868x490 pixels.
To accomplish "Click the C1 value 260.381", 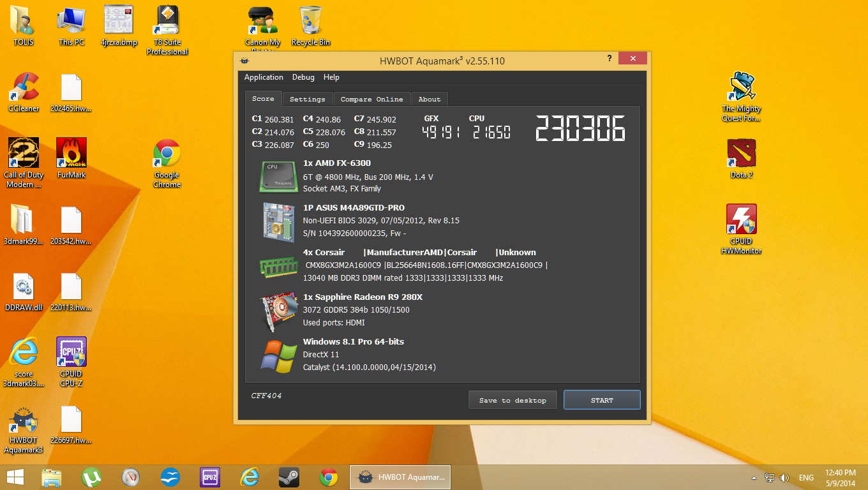I will [x=279, y=119].
